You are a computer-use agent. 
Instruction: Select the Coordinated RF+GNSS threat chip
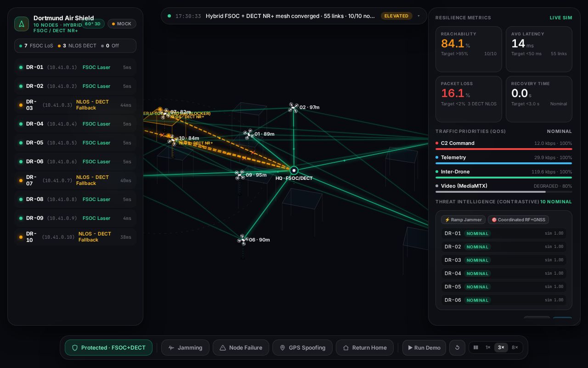click(x=518, y=220)
